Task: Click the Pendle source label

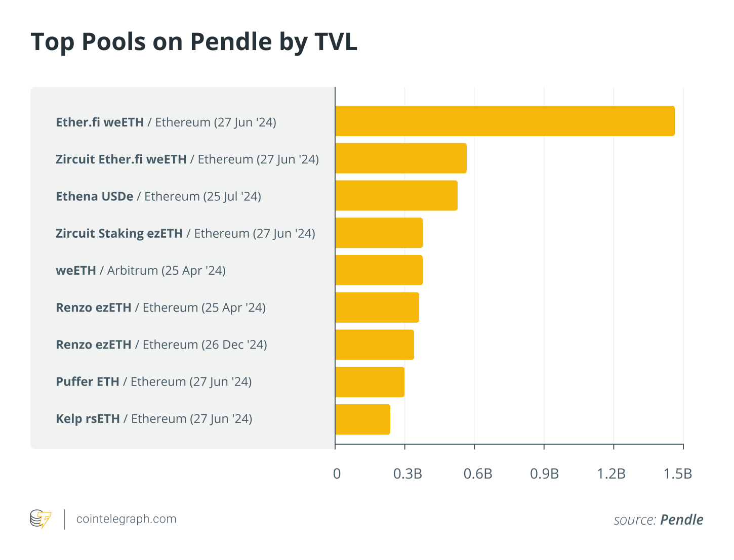Action: pyautogui.click(x=658, y=520)
